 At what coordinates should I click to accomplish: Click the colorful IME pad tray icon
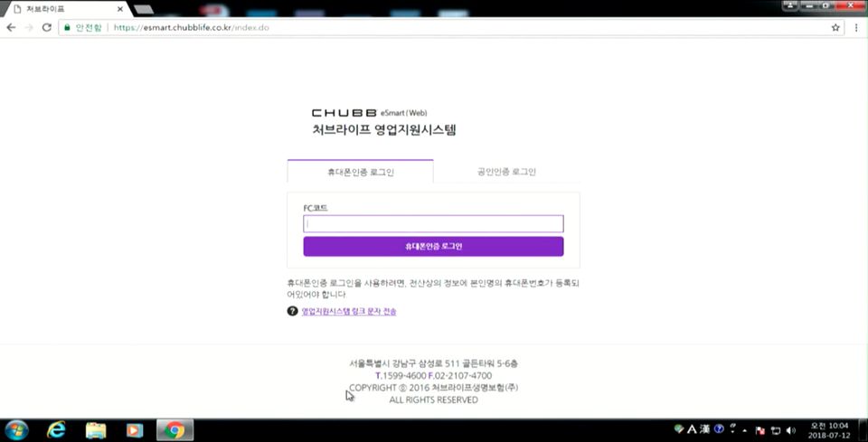pos(679,428)
